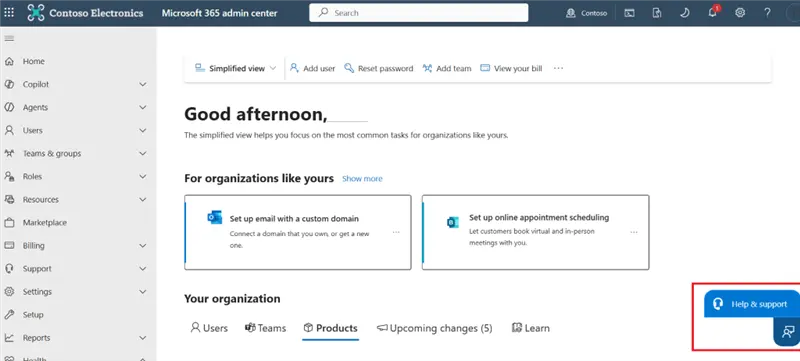Open the Help & support button
The width and height of the screenshot is (800, 361).
coord(752,304)
